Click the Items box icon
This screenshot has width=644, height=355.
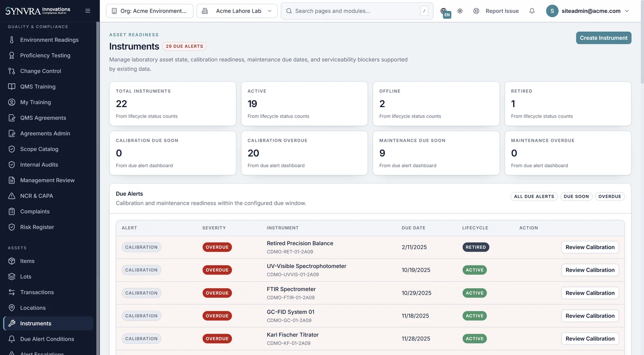tap(12, 261)
